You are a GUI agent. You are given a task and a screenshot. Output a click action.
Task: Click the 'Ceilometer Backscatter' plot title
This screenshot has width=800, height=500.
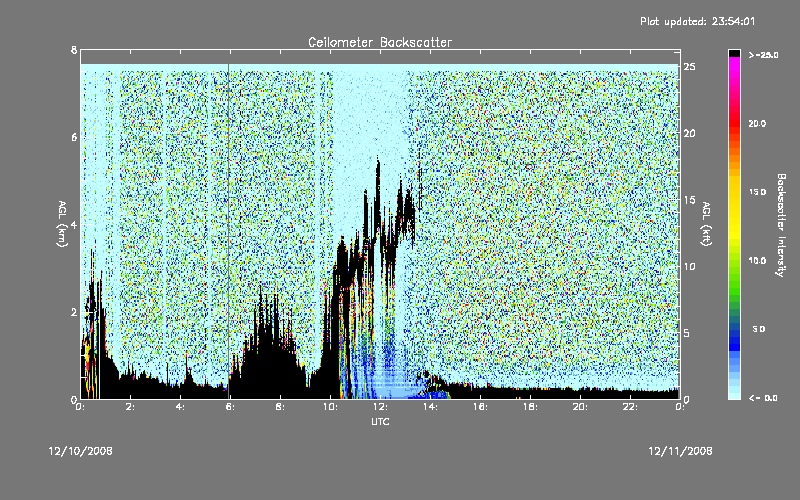[380, 42]
